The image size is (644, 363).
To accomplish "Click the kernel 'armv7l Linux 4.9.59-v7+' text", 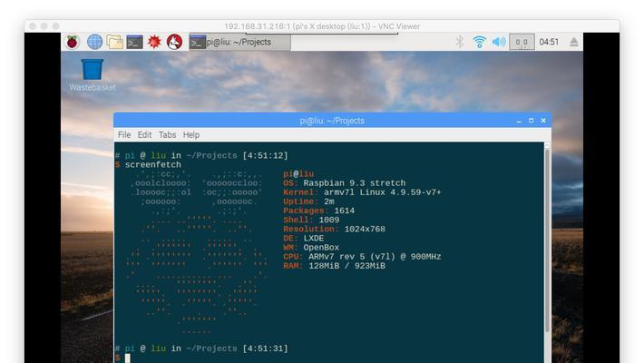I will 383,192.
